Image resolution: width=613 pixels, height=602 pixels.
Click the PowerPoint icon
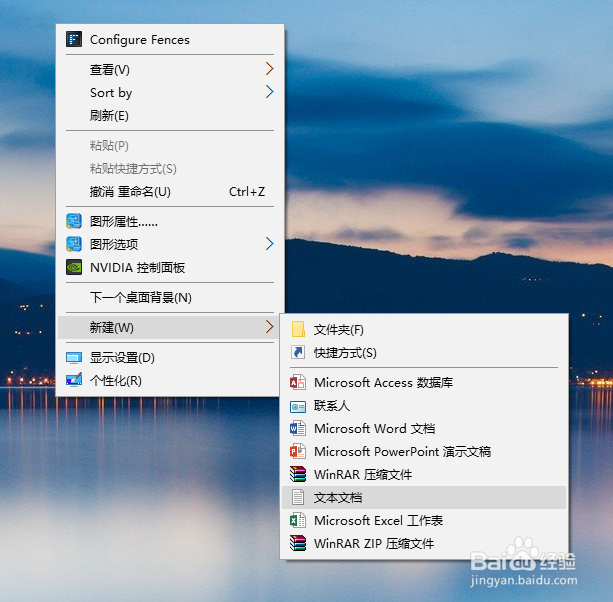point(298,452)
